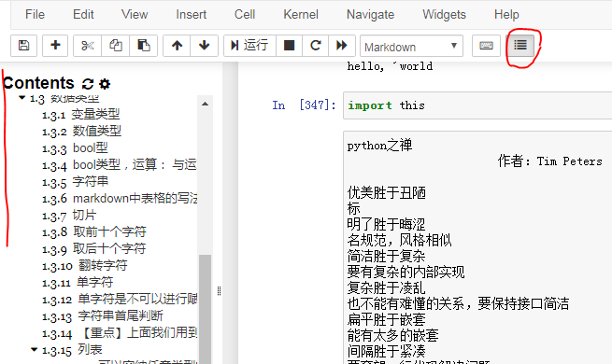
Task: Go to section 1.3.3 bool型
Action: [75, 148]
